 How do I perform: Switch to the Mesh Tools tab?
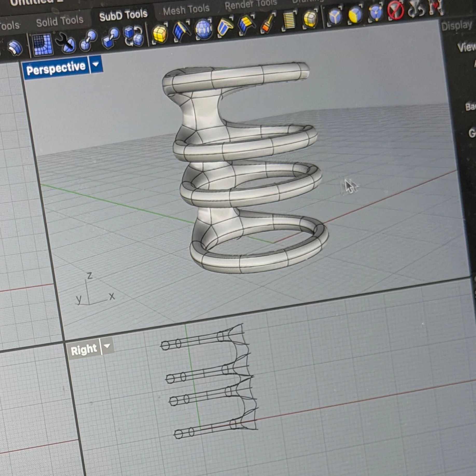[x=186, y=10]
